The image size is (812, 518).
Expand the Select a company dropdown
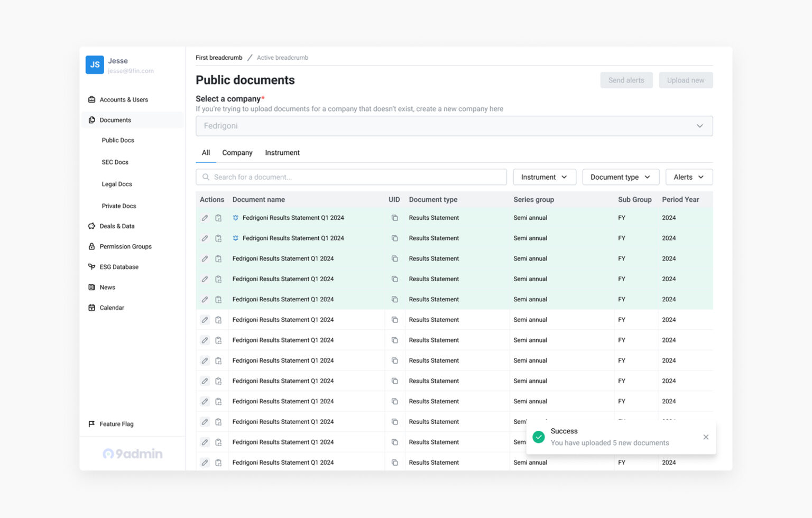pos(454,126)
